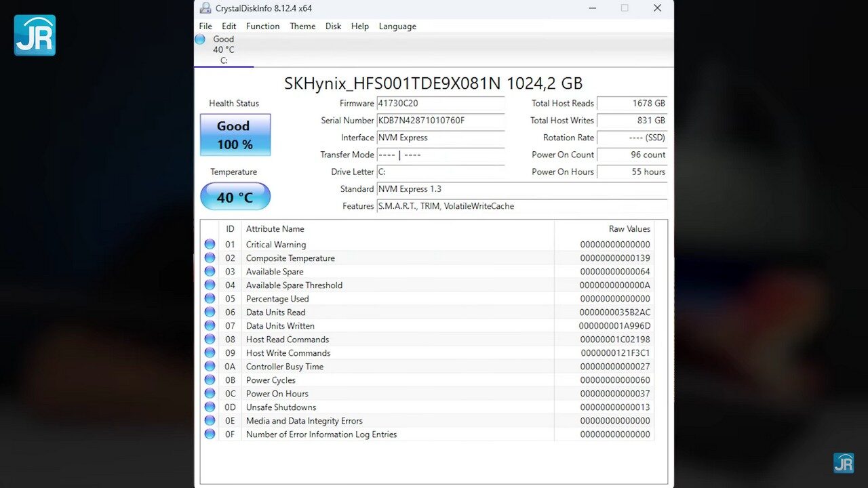Click the blue disk status orb for drive C:
The image size is (868, 488).
pyautogui.click(x=200, y=39)
